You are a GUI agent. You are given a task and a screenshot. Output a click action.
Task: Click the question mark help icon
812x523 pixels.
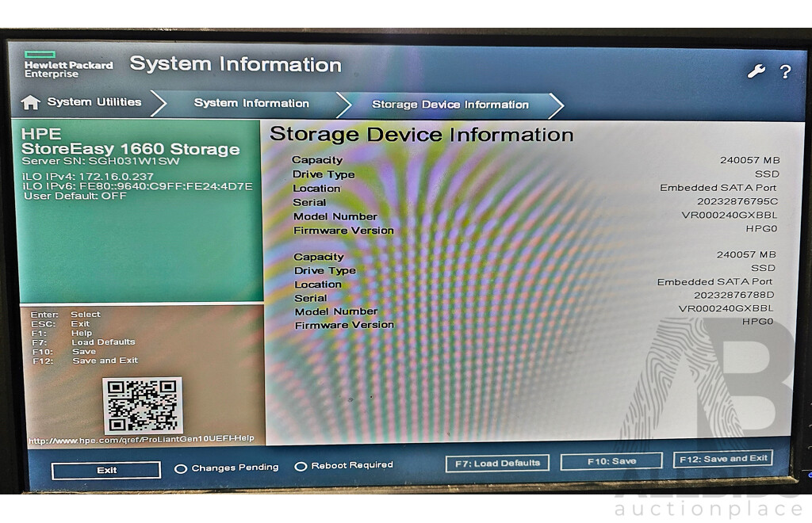[785, 71]
